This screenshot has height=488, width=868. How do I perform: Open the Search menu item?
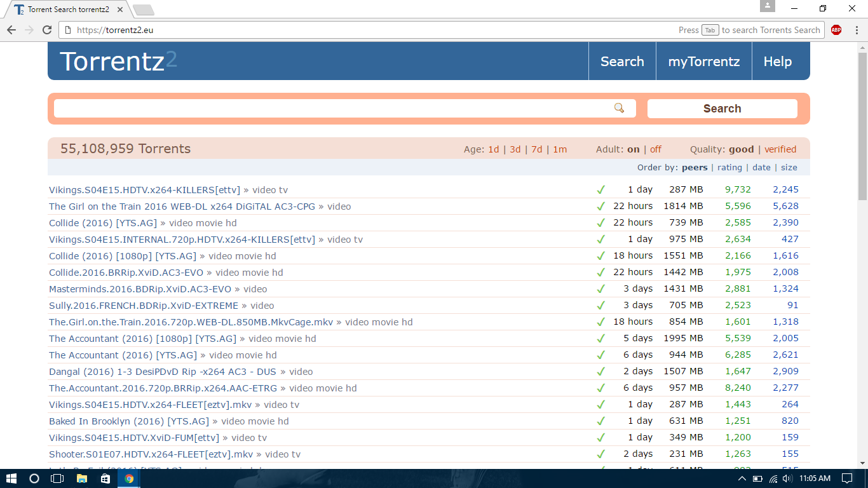tap(622, 62)
